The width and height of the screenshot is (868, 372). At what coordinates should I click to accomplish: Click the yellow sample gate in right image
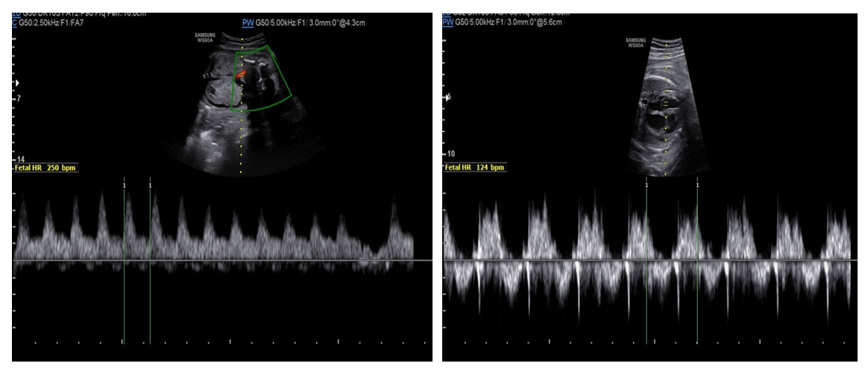666,105
